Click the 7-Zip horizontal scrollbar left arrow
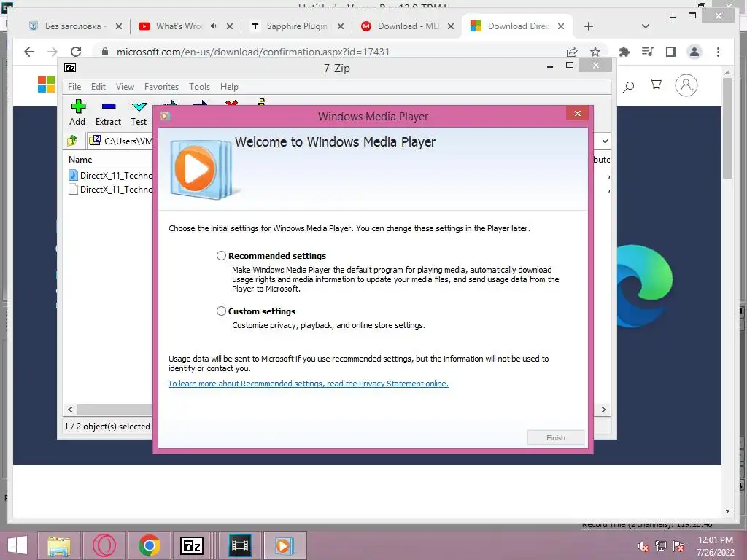Screen dimensions: 747x560 click(70, 410)
